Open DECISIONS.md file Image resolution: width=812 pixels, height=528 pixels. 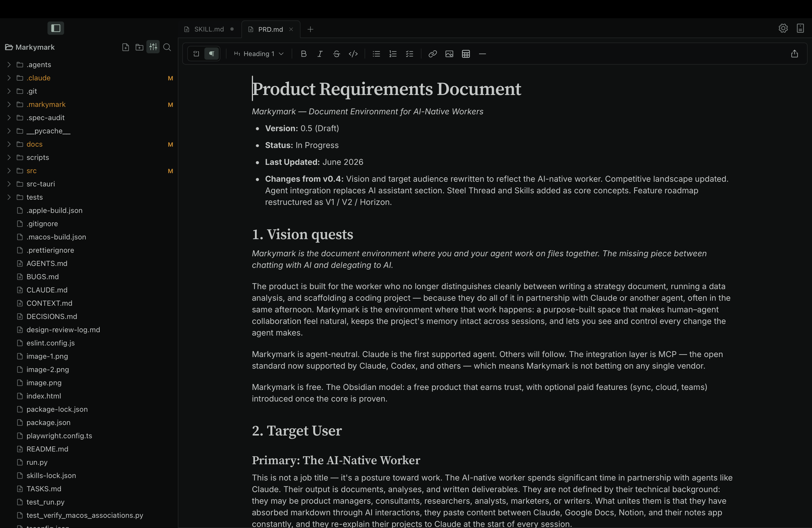[89, 317]
